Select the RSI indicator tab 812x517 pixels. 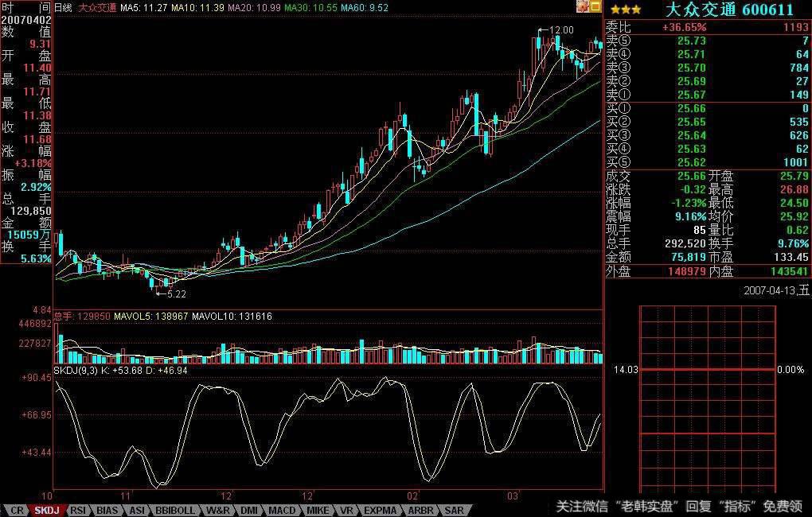click(x=78, y=510)
